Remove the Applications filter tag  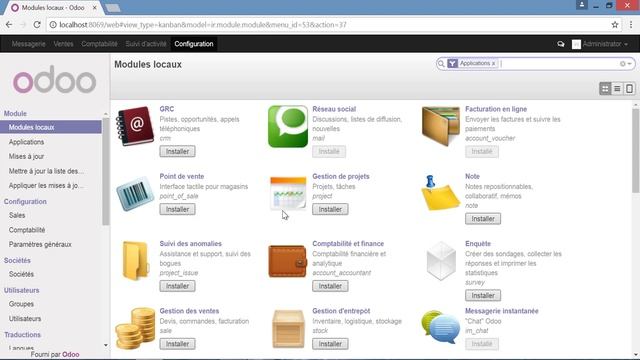point(493,64)
